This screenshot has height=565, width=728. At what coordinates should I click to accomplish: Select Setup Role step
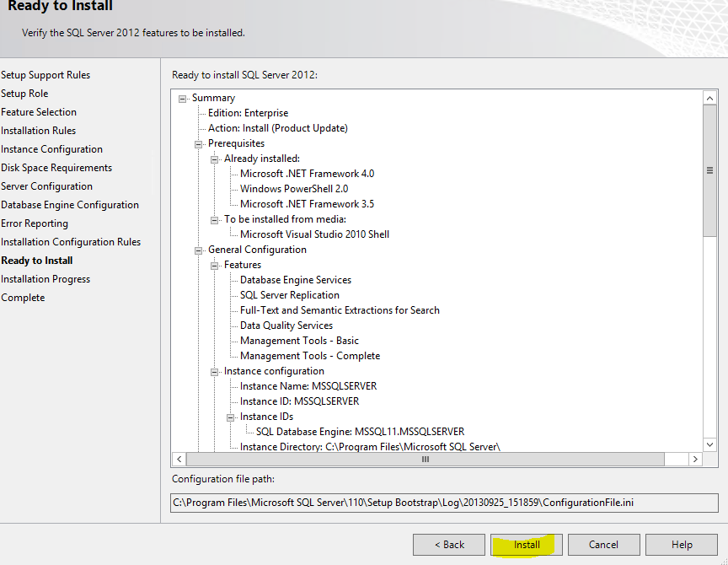click(24, 94)
